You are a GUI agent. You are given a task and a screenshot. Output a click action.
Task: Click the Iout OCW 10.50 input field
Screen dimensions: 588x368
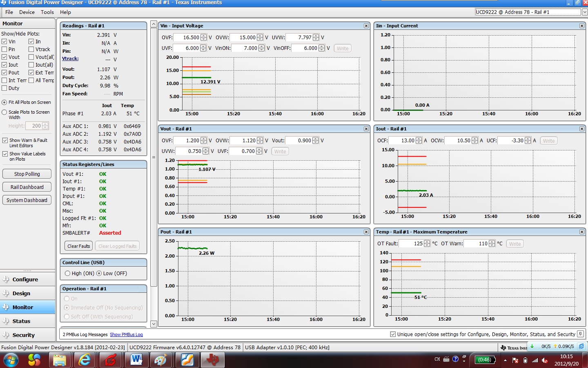(x=458, y=141)
